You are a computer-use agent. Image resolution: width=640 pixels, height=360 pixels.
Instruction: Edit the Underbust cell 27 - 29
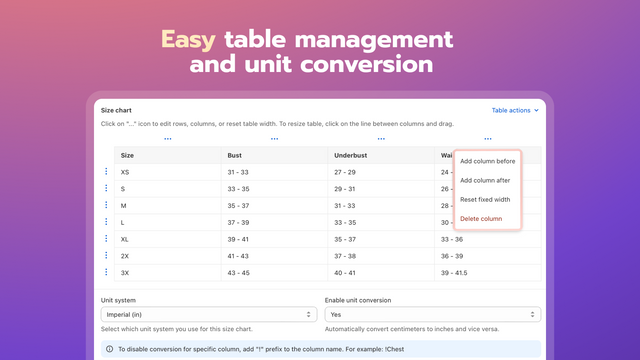pos(381,172)
